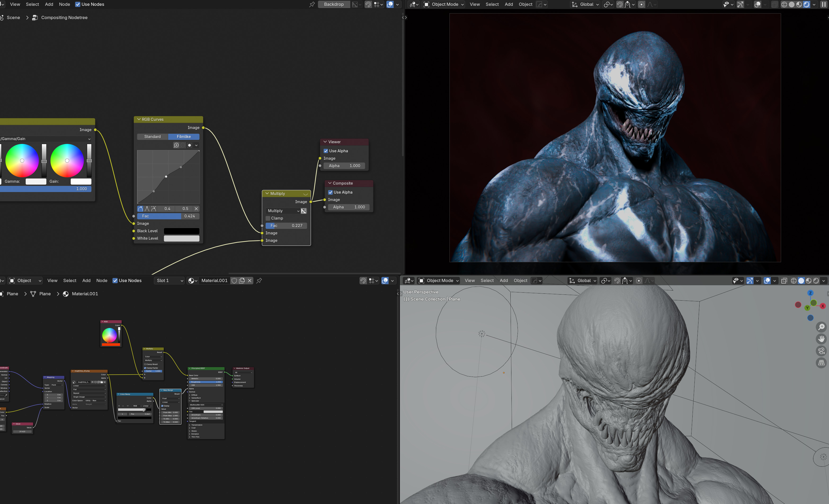829x504 pixels.
Task: Click auto handle icon in RGB Curves
Action: [x=140, y=209]
